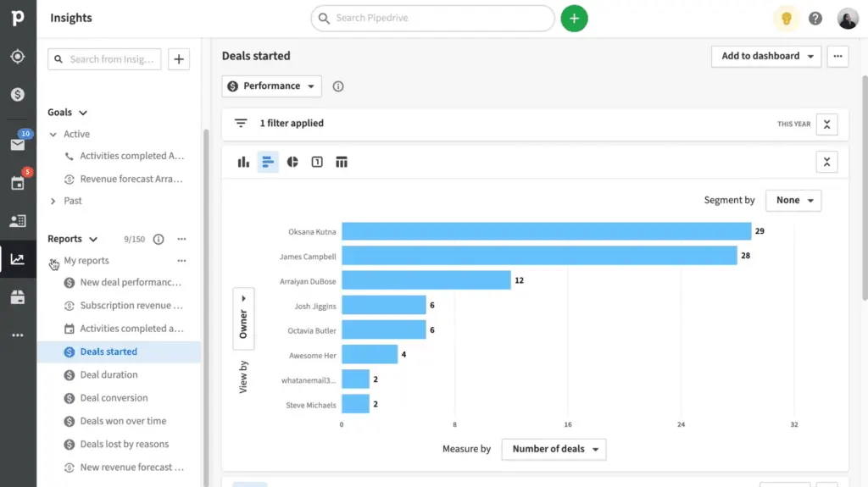Screen dimensions: 868x487
Task: Click the add new insight plus button
Action: pos(178,59)
